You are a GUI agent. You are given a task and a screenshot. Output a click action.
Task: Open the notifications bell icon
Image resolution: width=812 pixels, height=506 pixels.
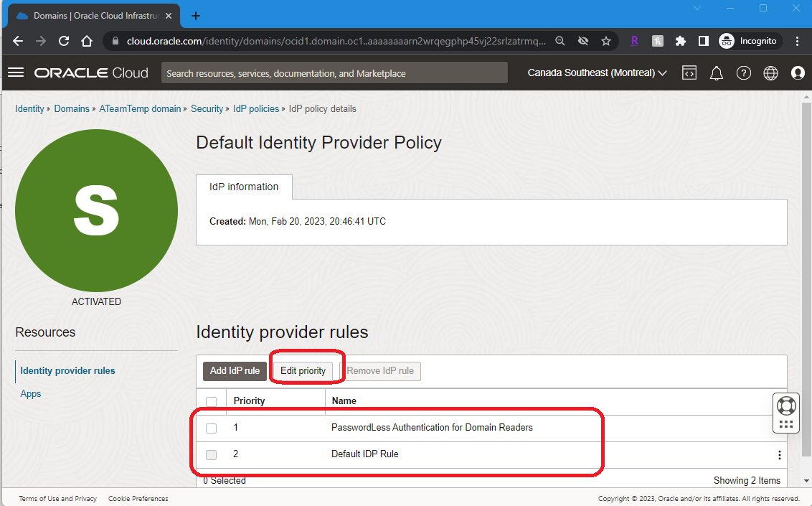coord(717,72)
